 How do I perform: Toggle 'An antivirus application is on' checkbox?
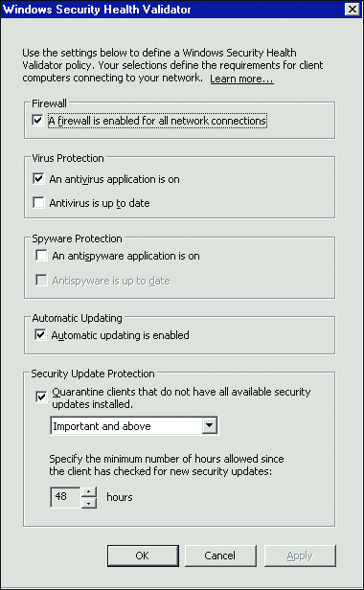[38, 178]
